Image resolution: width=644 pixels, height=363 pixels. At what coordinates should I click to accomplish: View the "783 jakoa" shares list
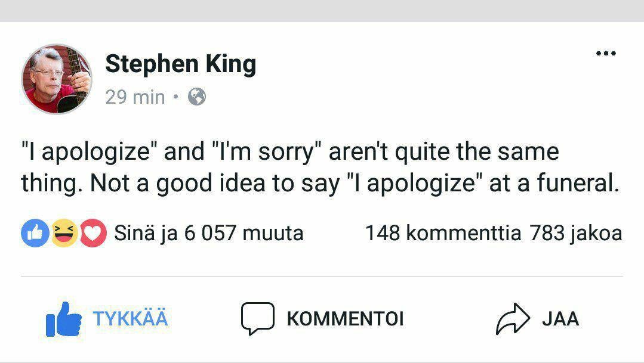tap(575, 232)
